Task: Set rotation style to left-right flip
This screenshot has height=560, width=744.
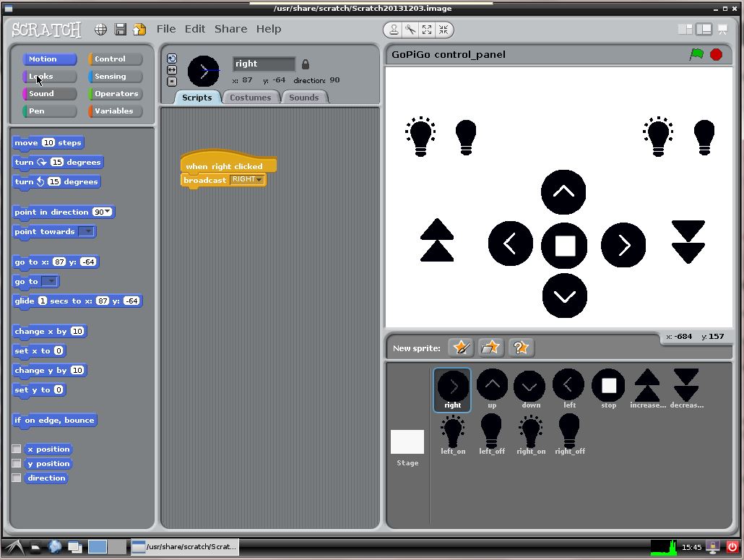Action: (172, 70)
